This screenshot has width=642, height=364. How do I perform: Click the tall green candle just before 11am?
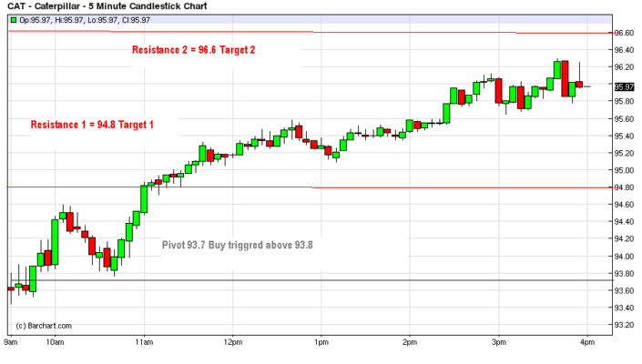point(144,199)
